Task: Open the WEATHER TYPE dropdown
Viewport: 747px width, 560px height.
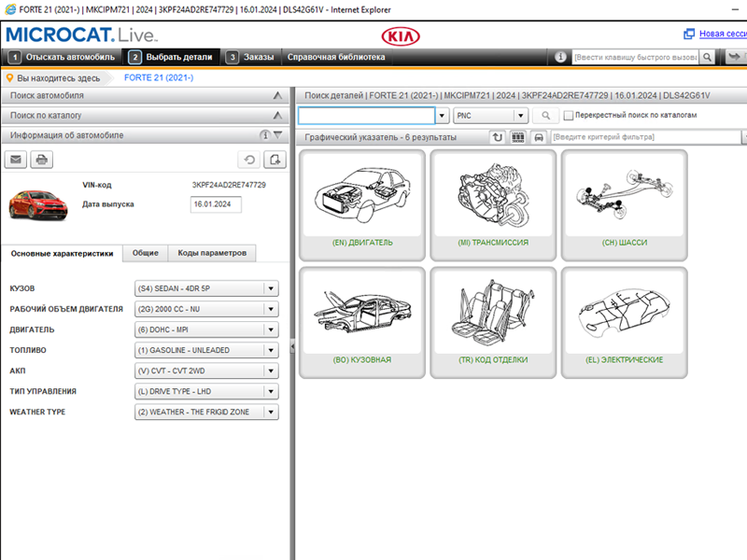Action: coord(206,412)
